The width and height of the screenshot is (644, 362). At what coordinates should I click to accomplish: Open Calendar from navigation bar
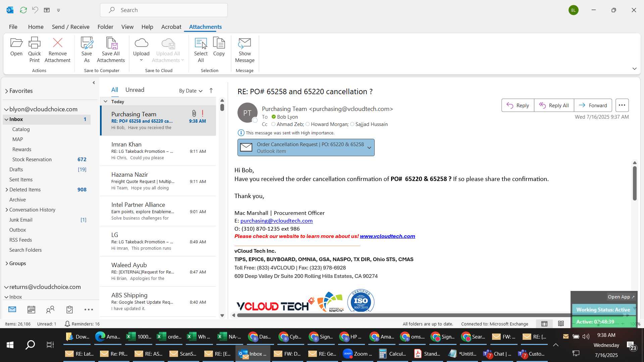pyautogui.click(x=31, y=309)
